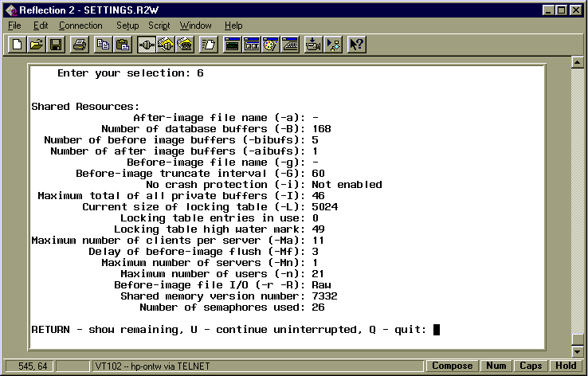Viewport: 588px width, 376px height.
Task: Run script with play arrow icon
Action: 333,45
